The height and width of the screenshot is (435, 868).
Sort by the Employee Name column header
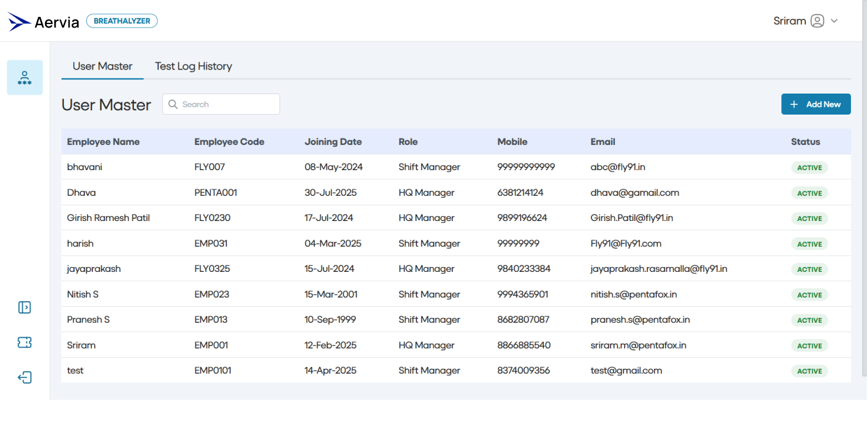pos(103,141)
